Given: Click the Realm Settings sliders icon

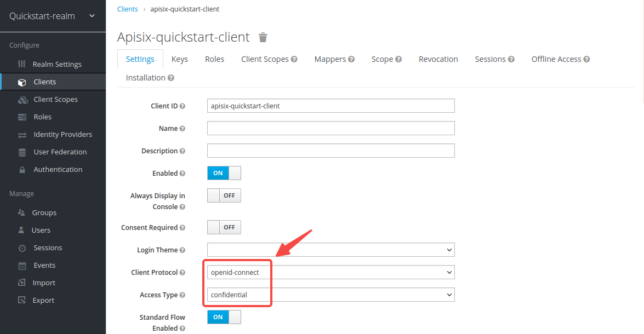Looking at the screenshot, I should [22, 64].
